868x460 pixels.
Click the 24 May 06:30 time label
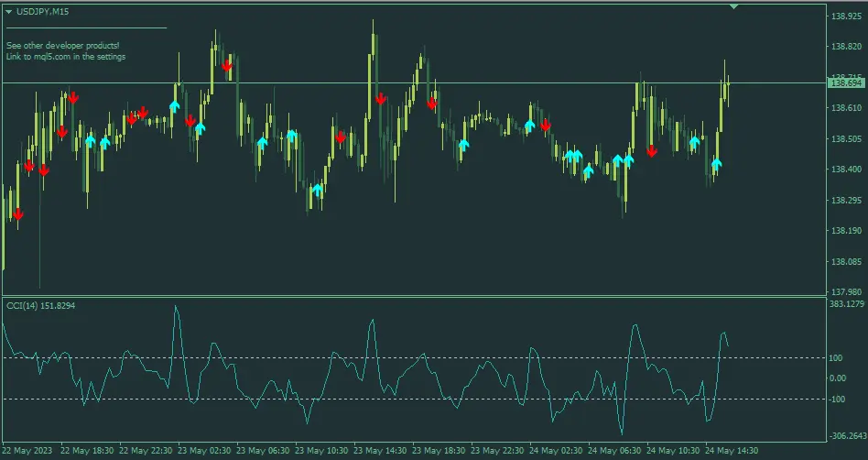click(x=614, y=451)
